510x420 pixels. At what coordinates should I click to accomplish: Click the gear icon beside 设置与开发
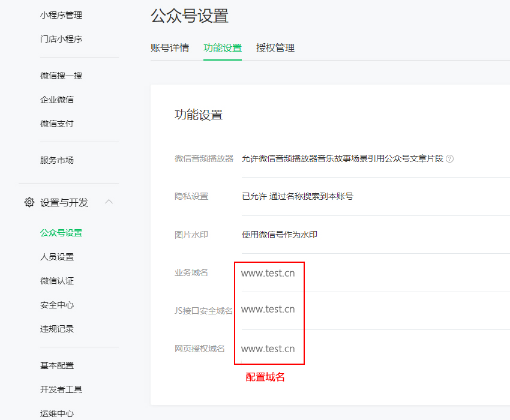[x=29, y=202]
